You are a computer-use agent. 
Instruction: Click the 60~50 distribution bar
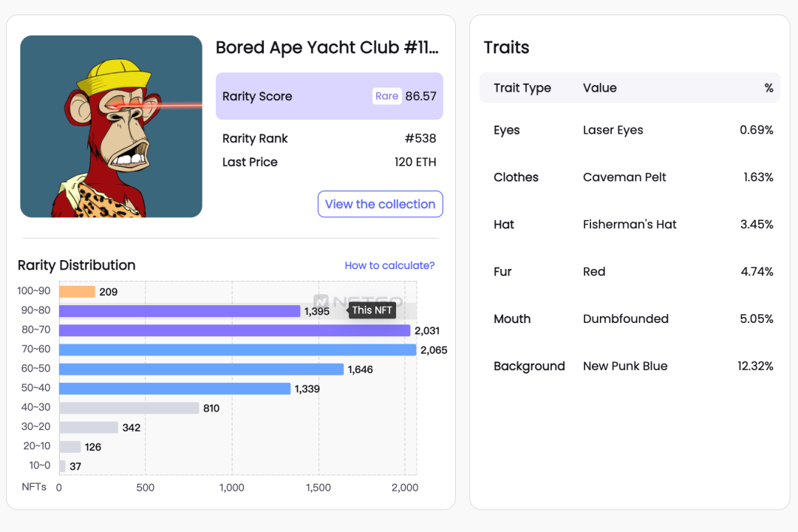201,369
